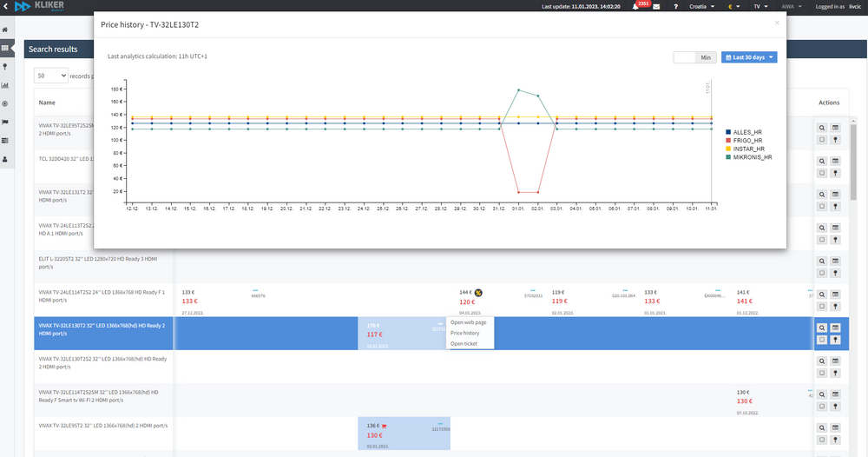Open the Last 30 days range dropdown
This screenshot has height=457, width=868.
click(749, 57)
